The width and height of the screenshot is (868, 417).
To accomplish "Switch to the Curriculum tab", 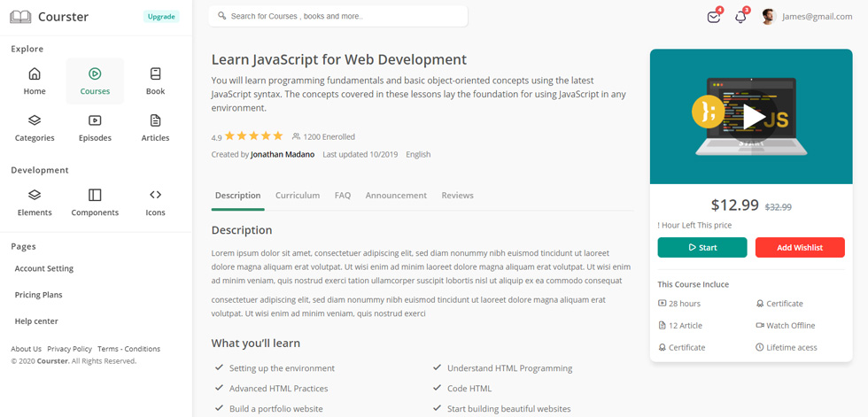I will click(x=298, y=196).
